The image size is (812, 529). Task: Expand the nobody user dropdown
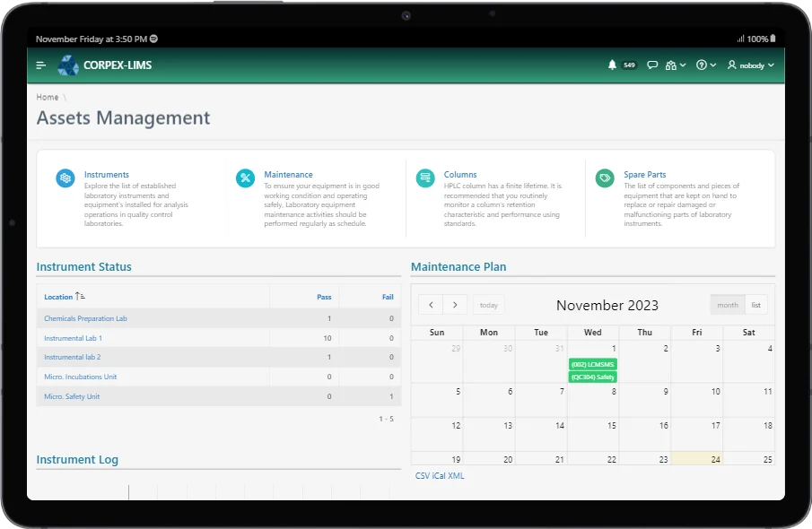[x=750, y=65]
